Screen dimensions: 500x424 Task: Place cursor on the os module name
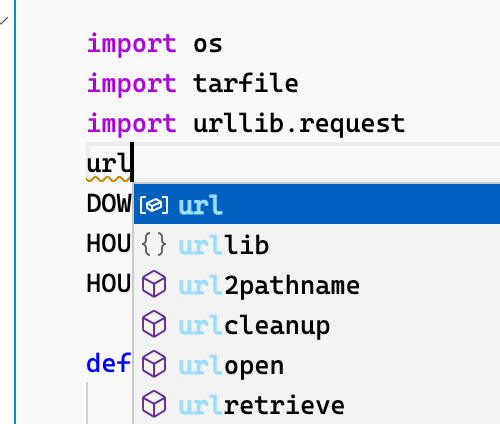(208, 45)
